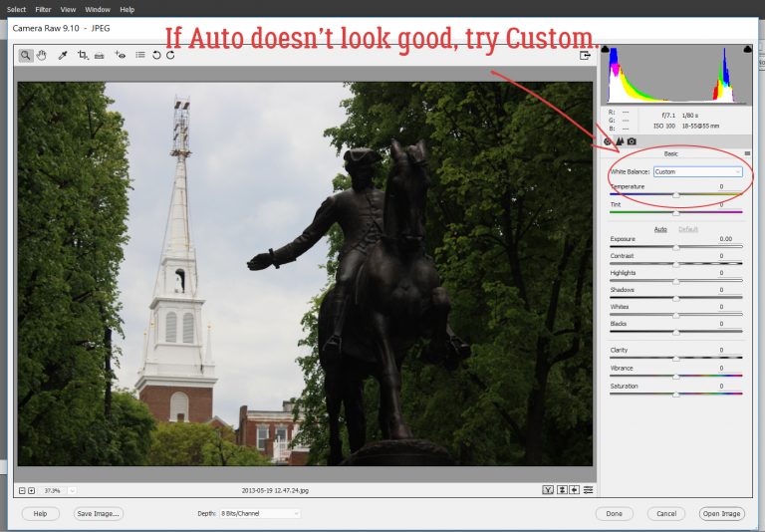Open the Help menu in menu bar
This screenshot has width=765, height=532.
(x=127, y=9)
